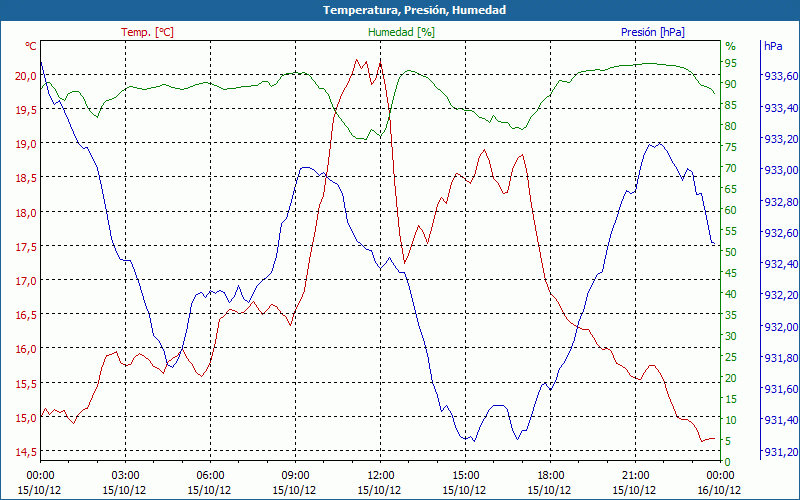
Task: Click the 933,00 pressure axis label
Action: click(x=781, y=170)
